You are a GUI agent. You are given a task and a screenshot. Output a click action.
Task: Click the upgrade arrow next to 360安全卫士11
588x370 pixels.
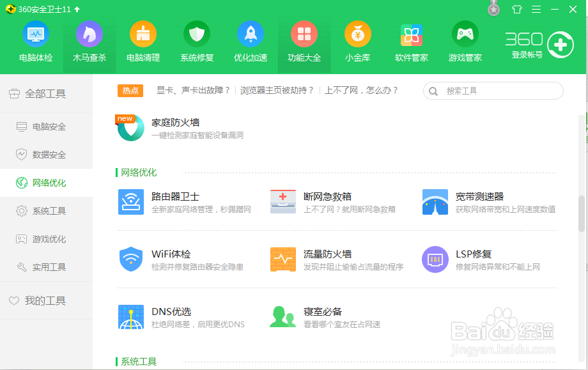coord(77,9)
